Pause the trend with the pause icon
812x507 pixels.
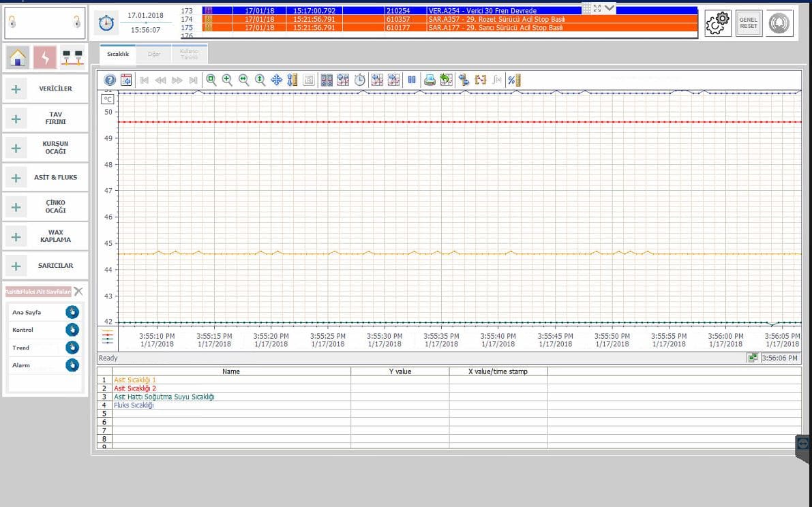pos(412,80)
